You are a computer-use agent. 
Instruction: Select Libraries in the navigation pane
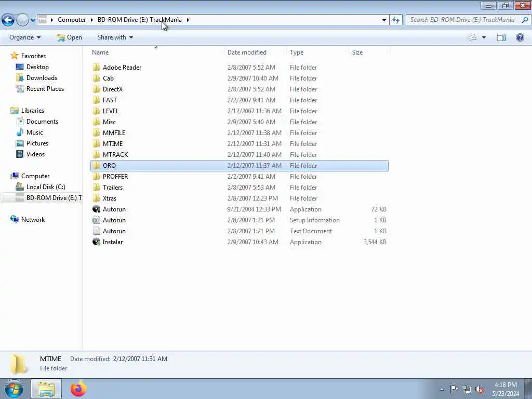tap(33, 111)
